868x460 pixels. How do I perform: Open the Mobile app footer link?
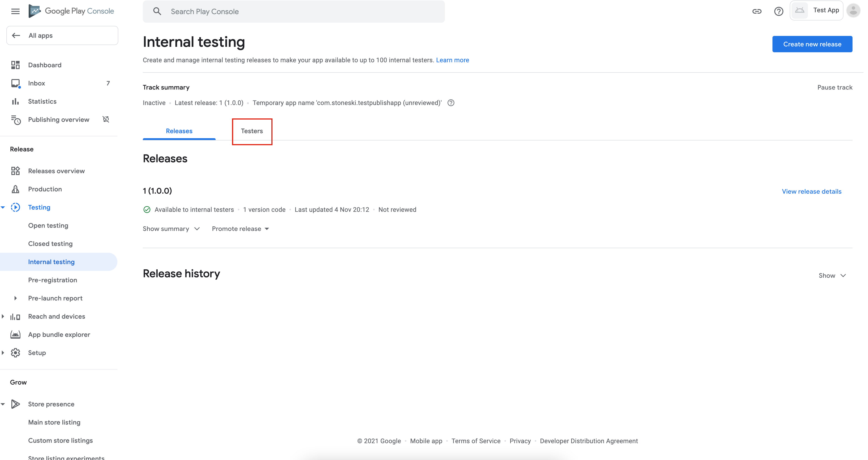click(x=426, y=441)
